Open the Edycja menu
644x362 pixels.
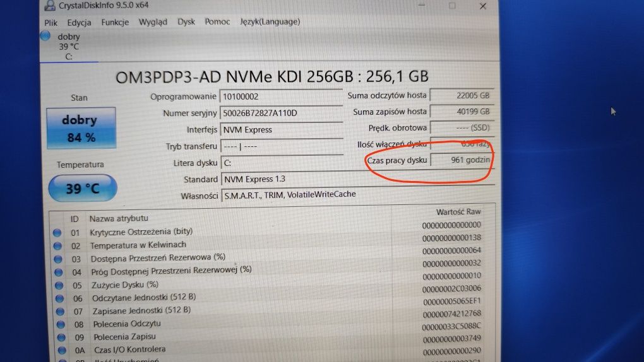tap(80, 22)
